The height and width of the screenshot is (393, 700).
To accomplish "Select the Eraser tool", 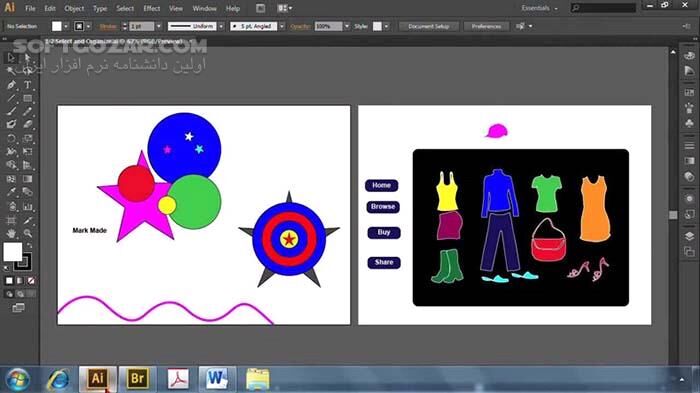I will coord(28,125).
